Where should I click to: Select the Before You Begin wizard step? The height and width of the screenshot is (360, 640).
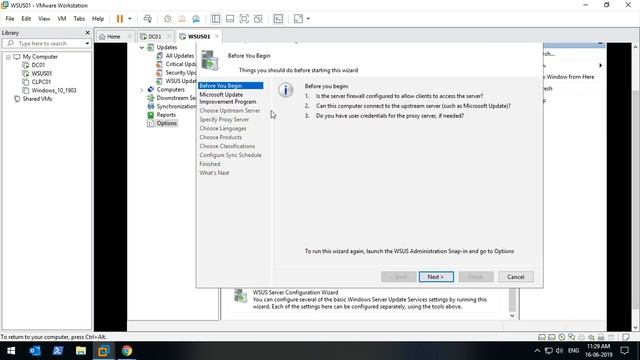[231, 86]
